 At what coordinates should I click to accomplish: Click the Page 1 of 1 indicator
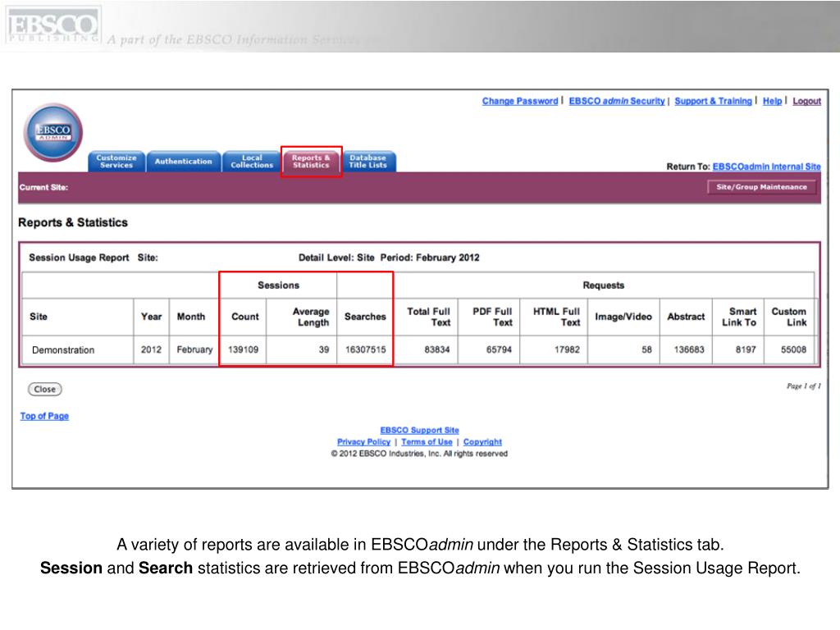coord(804,386)
